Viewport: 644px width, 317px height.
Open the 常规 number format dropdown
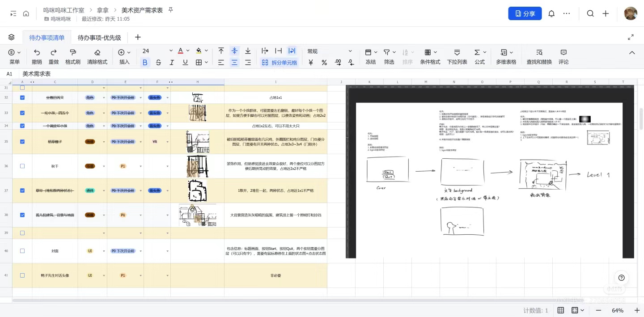tap(330, 51)
